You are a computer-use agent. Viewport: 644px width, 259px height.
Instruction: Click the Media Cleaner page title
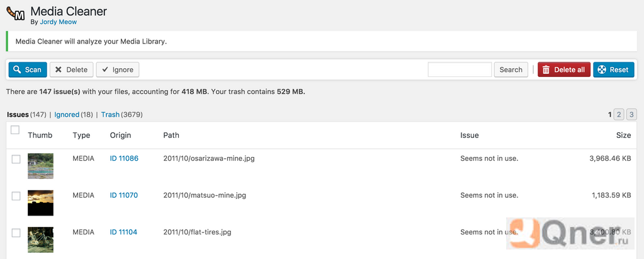click(x=69, y=11)
